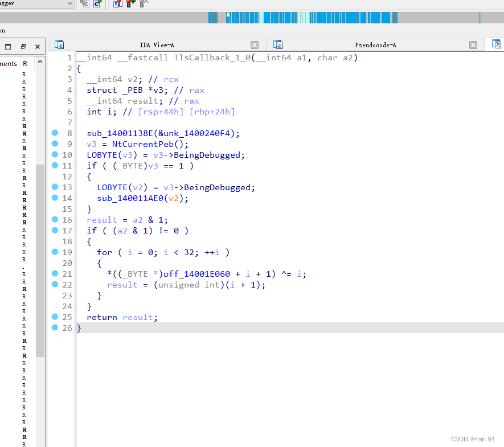Toggle breakpoint on line 13
The width and height of the screenshot is (504, 447).
55,187
